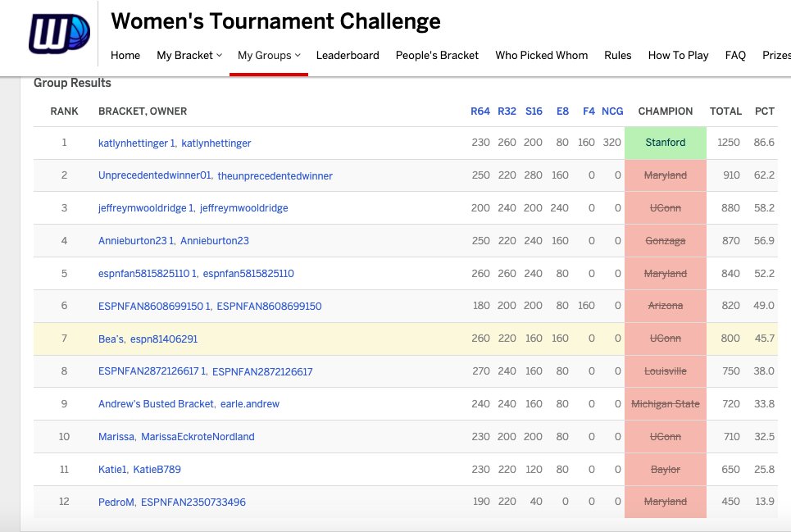Open Marissa bracket link
The height and width of the screenshot is (532, 791).
coord(116,437)
